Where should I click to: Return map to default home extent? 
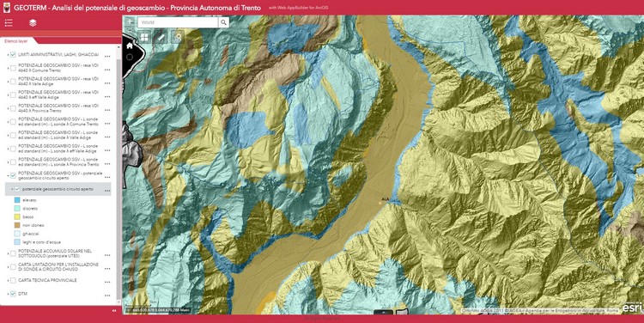(130, 46)
